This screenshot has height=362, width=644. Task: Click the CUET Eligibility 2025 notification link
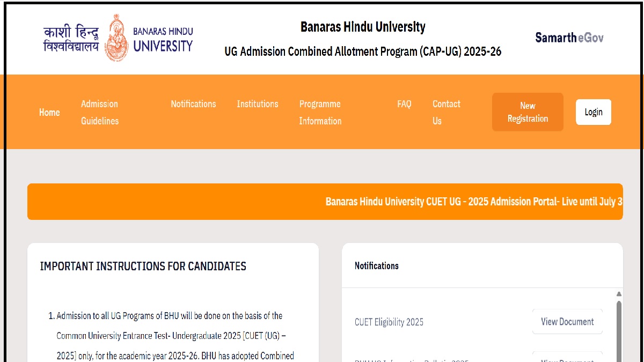(x=389, y=322)
